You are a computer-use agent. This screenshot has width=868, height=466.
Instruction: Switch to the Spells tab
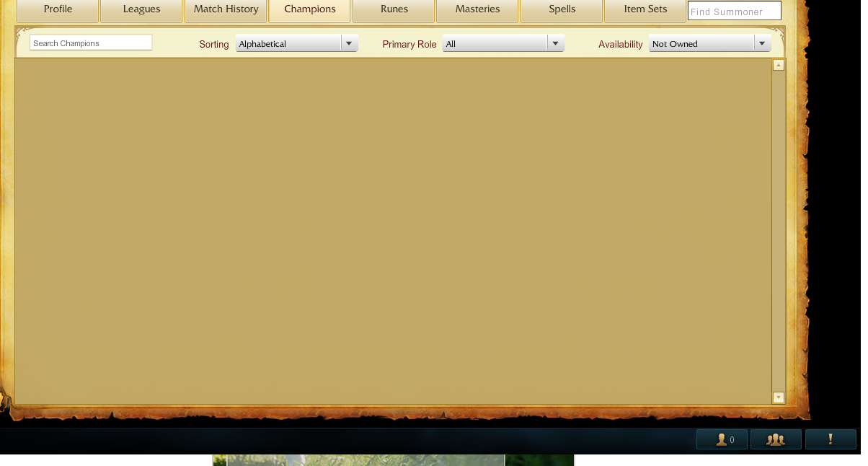coord(562,10)
